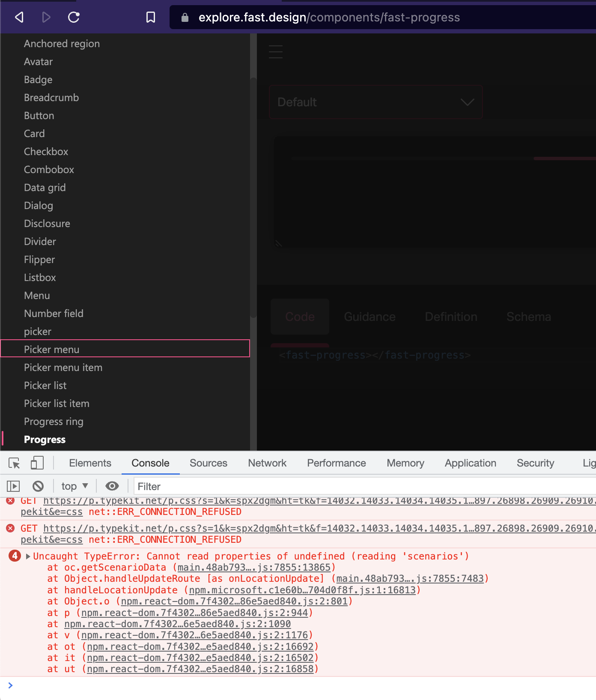Open the Security tab
596x700 pixels.
535,463
